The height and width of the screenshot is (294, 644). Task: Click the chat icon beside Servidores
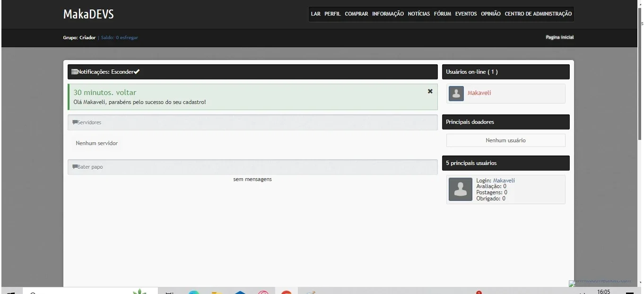pyautogui.click(x=75, y=122)
